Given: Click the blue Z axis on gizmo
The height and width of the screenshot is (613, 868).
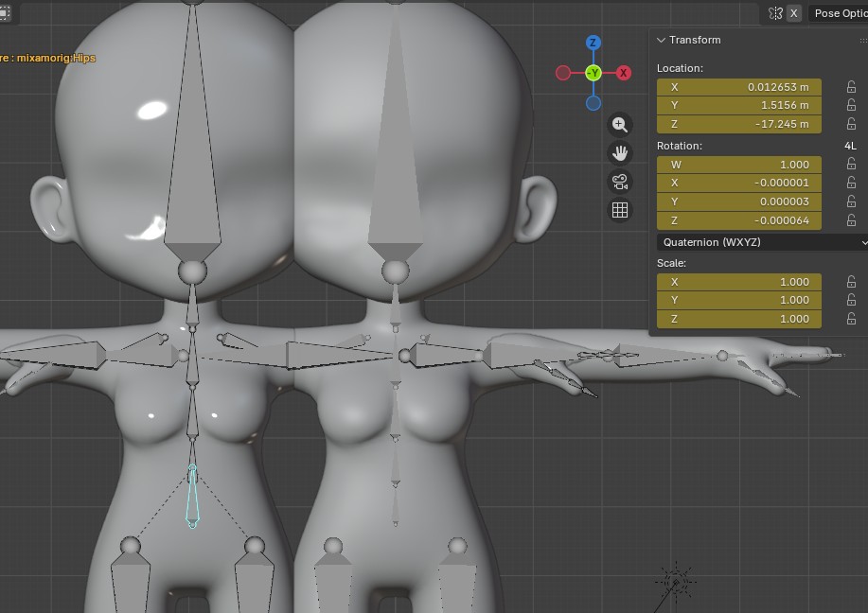Looking at the screenshot, I should click(x=593, y=44).
